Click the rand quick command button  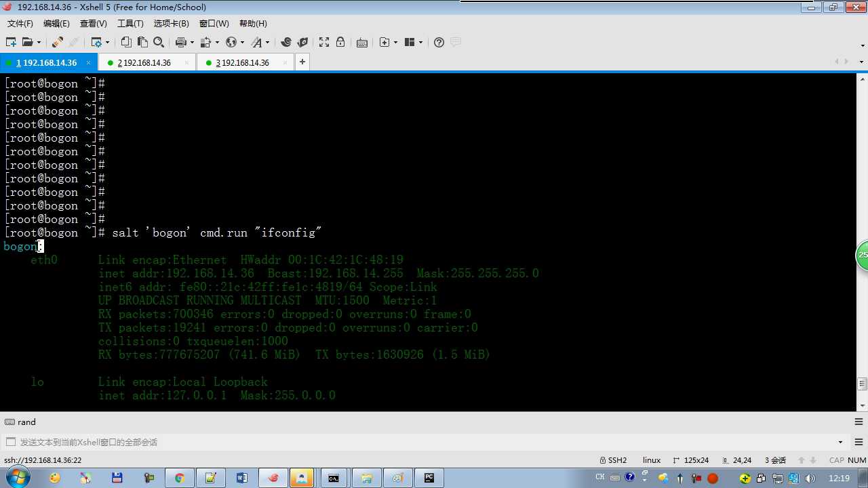pyautogui.click(x=20, y=422)
